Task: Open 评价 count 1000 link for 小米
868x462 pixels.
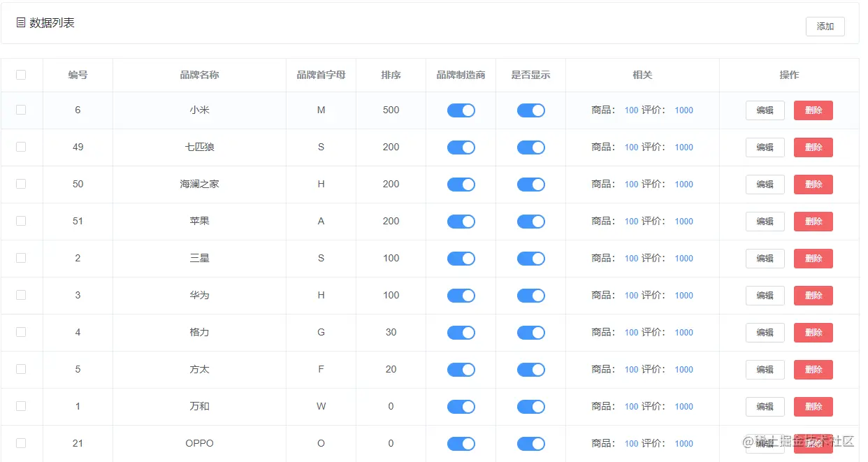Action: (683, 110)
